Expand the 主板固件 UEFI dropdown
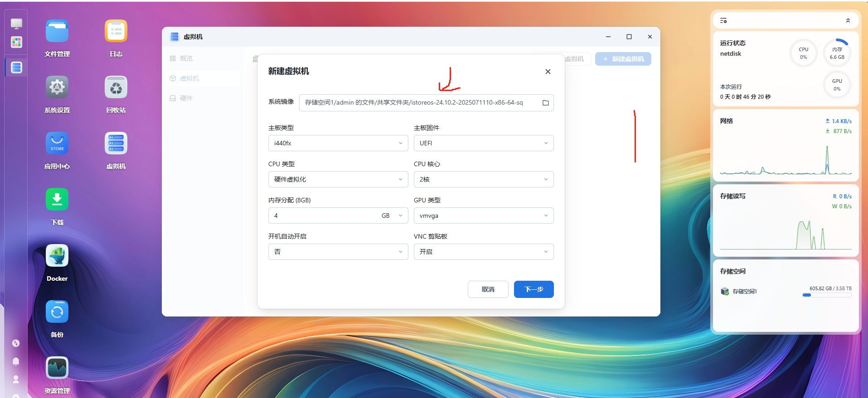The image size is (868, 398). 483,143
